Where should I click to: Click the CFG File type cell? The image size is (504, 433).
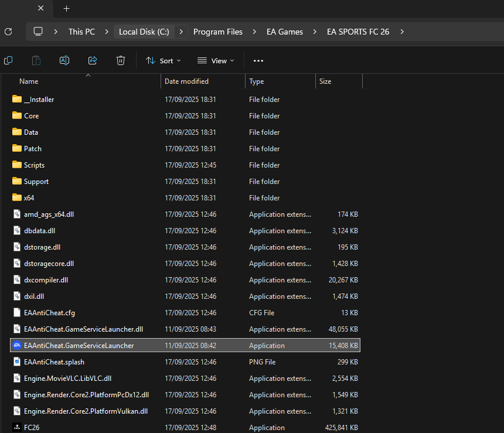pos(261,313)
